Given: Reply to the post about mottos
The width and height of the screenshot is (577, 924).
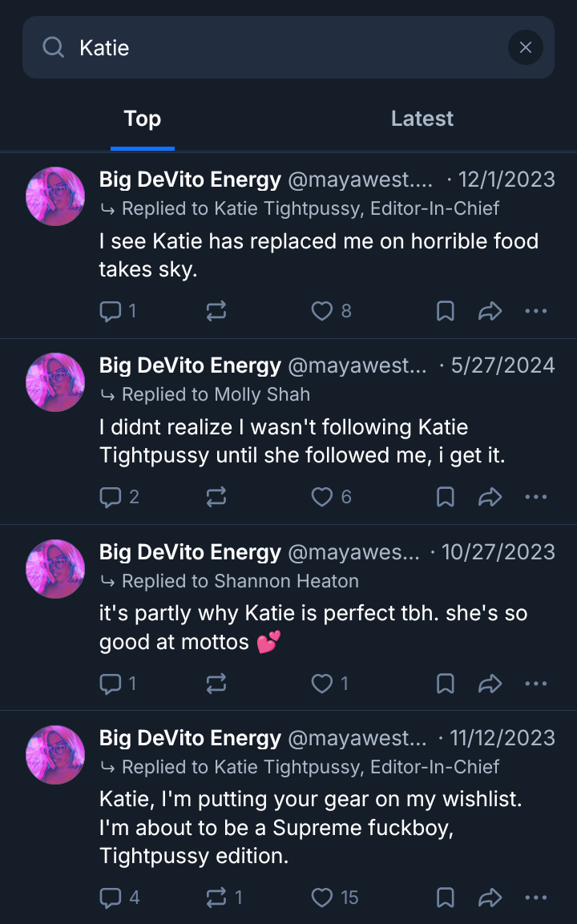Looking at the screenshot, I should (x=110, y=684).
